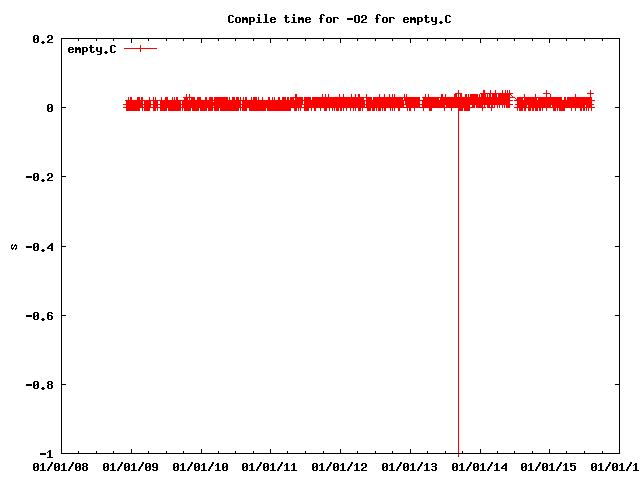
Task: Click the -0.6 y-axis tick label
Action: pyautogui.click(x=40, y=315)
